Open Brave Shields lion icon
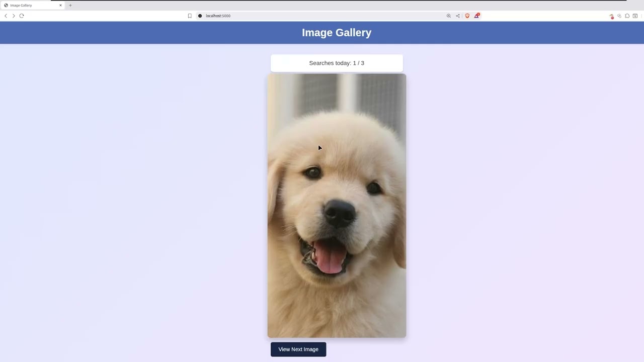The height and width of the screenshot is (362, 644). click(x=467, y=16)
